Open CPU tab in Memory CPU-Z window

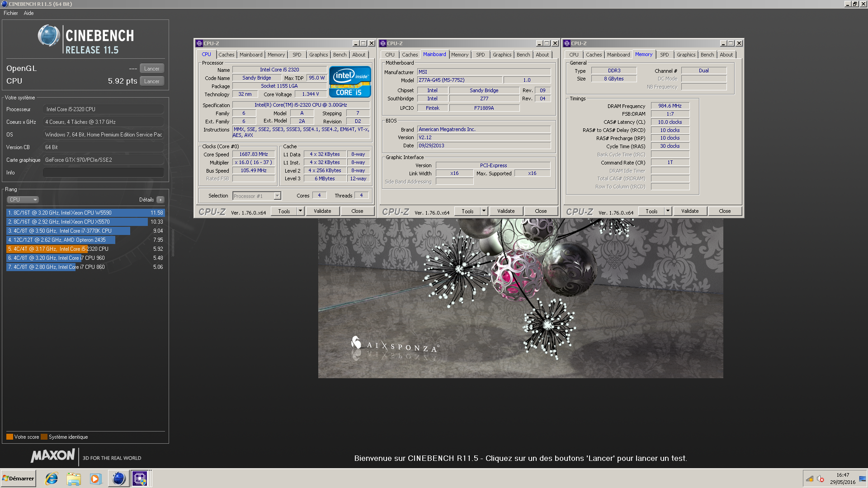[574, 55]
